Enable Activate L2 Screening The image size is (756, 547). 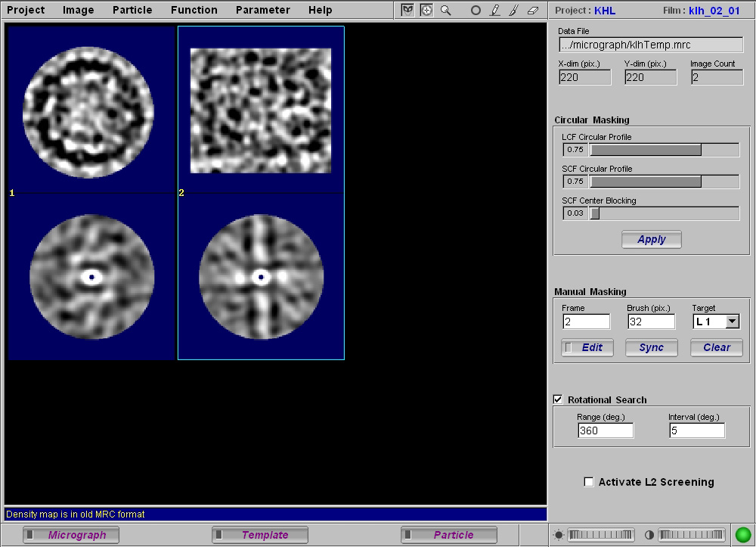(x=589, y=482)
